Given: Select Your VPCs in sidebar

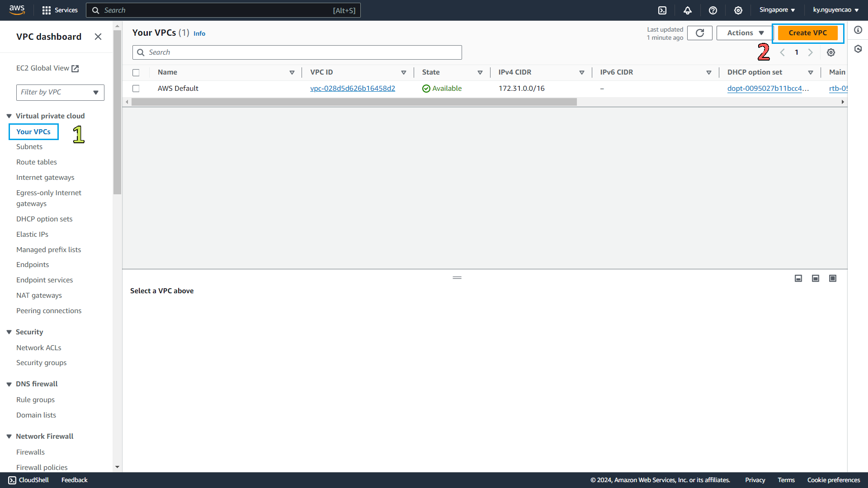Looking at the screenshot, I should (x=33, y=131).
